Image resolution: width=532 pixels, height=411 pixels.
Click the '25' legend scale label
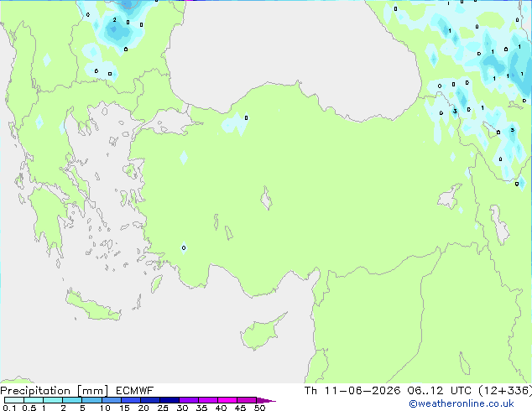click(163, 408)
